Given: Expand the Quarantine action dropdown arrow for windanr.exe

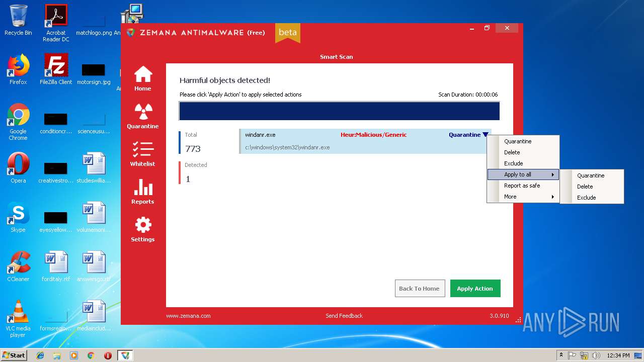Looking at the screenshot, I should [x=486, y=135].
